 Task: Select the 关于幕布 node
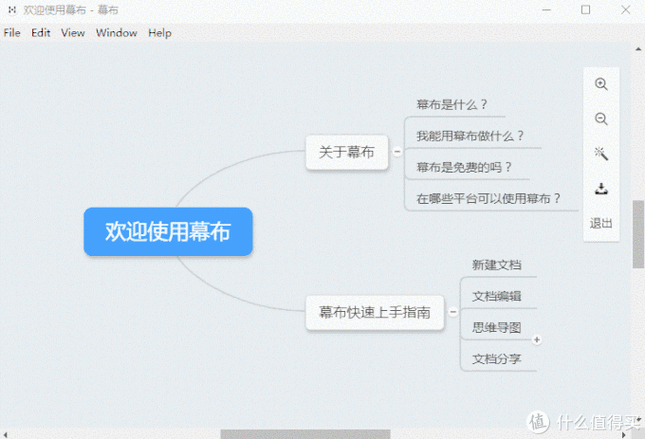point(347,152)
